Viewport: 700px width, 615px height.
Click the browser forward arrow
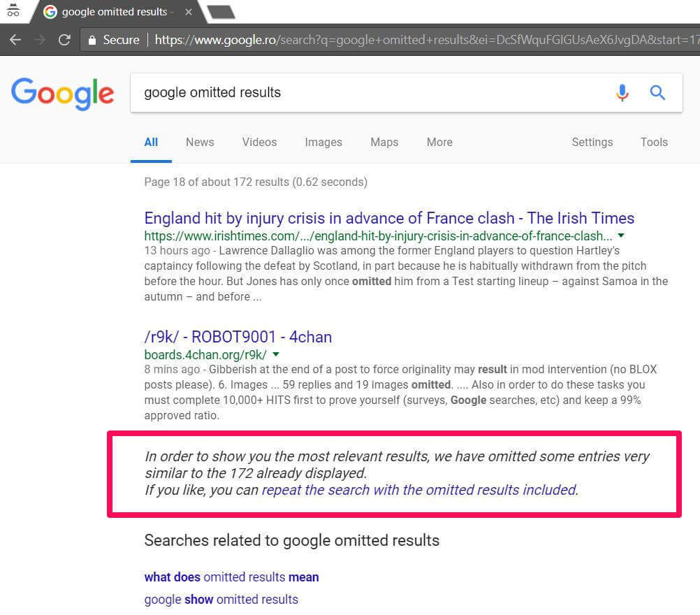click(40, 40)
